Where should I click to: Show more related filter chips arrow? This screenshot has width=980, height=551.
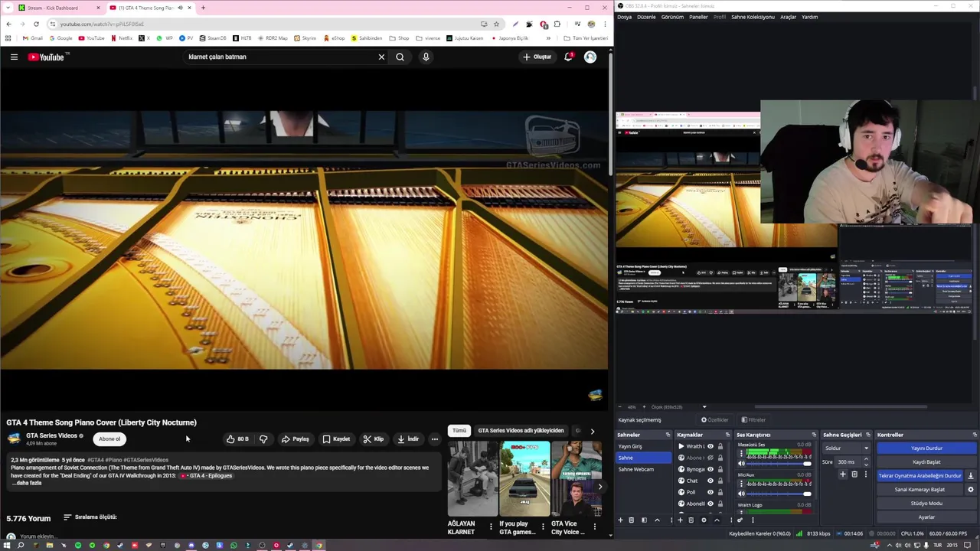pos(592,431)
